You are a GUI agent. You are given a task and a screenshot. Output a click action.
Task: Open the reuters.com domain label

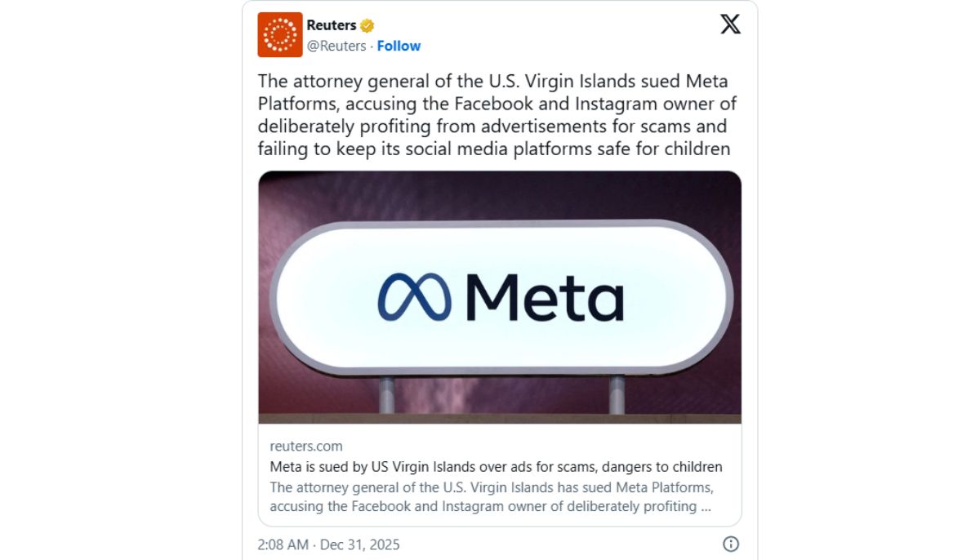click(306, 446)
